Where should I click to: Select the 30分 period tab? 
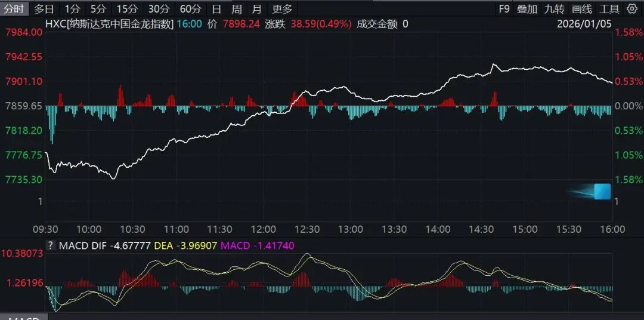pos(158,9)
